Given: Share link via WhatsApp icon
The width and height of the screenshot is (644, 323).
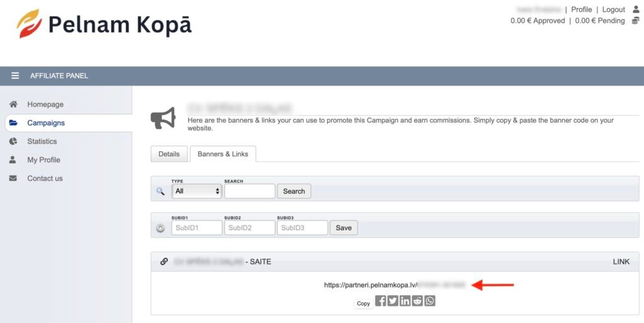Looking at the screenshot, I should 430,301.
